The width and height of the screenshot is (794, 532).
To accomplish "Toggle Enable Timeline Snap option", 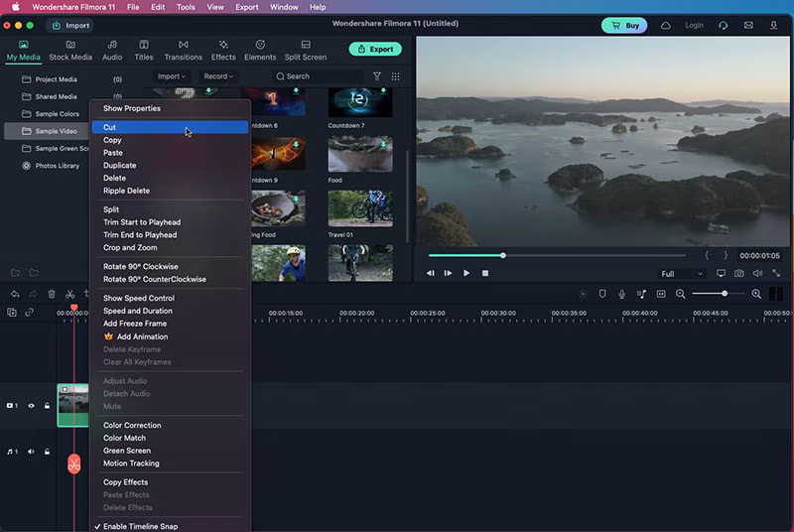I will click(x=140, y=526).
